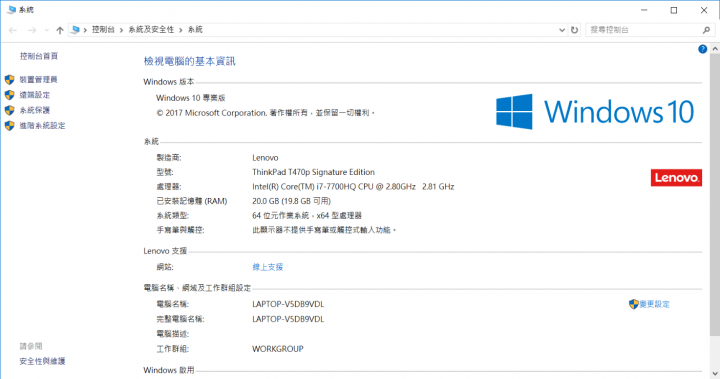Click the Intel Core i7-7700HQ processor text
The image size is (720, 379).
pyautogui.click(x=353, y=187)
